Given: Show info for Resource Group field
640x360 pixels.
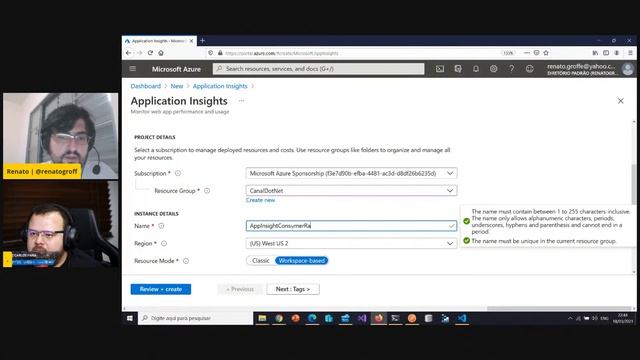Looking at the screenshot, I should point(207,191).
